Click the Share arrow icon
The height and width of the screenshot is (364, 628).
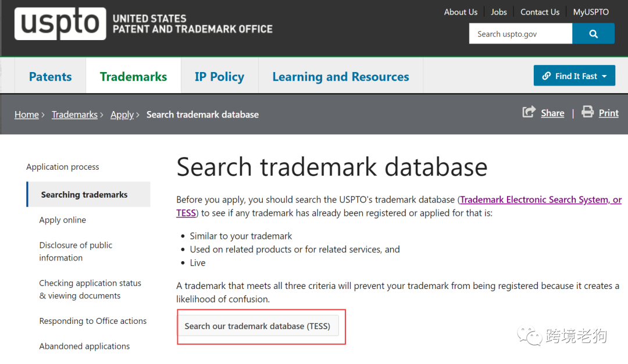click(x=529, y=112)
